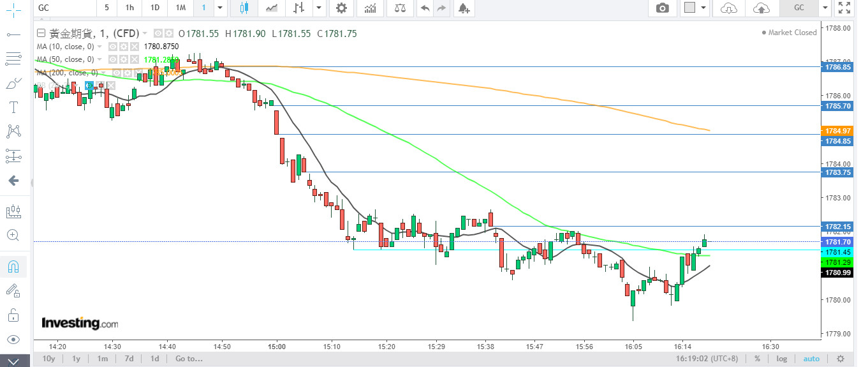Click the compare symbols scale icon

(x=400, y=8)
